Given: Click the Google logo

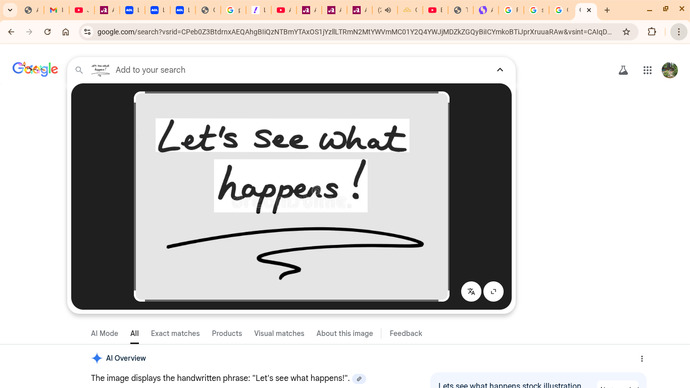Looking at the screenshot, I should pyautogui.click(x=35, y=69).
